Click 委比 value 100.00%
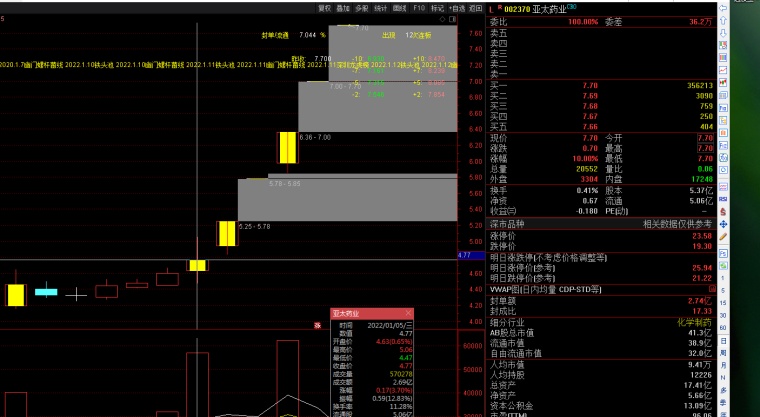Screen dimensions: 760x417 click(x=583, y=22)
